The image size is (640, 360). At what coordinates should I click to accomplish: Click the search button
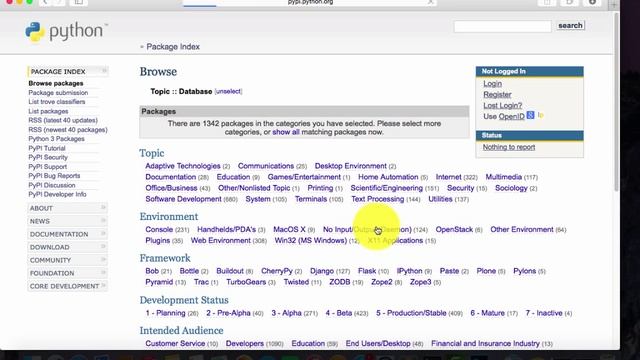click(x=570, y=25)
